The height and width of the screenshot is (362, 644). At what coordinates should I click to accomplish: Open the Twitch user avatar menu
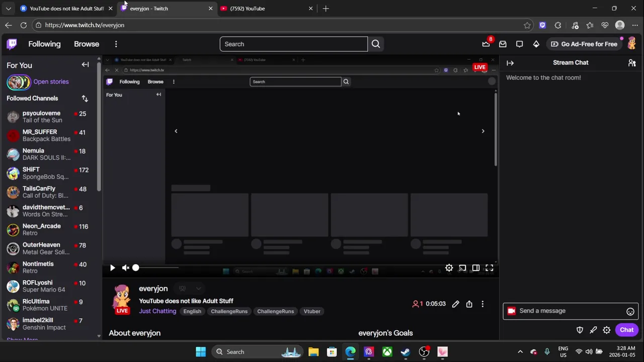[631, 44]
